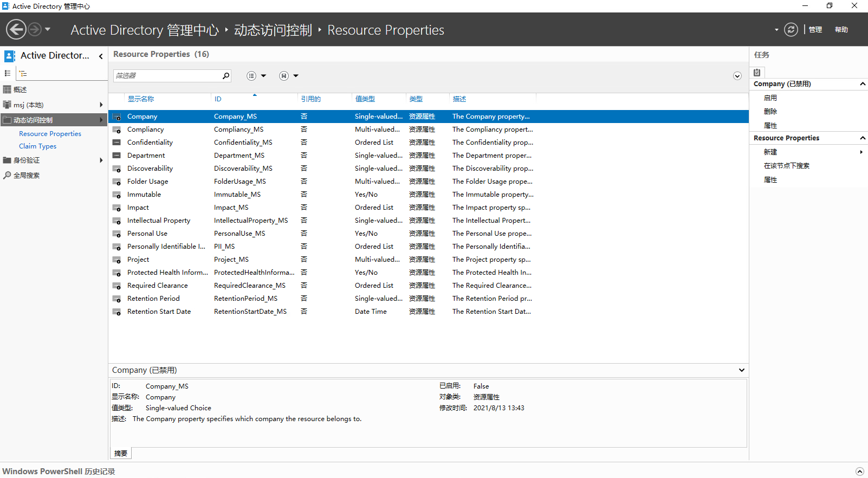Open the 摘要 tab in details pane

point(121,454)
